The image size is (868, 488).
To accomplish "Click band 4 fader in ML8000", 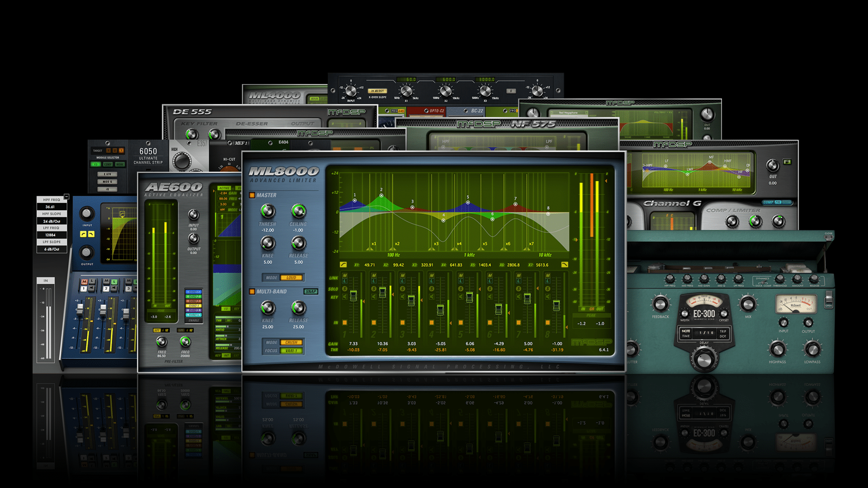I will (x=440, y=310).
